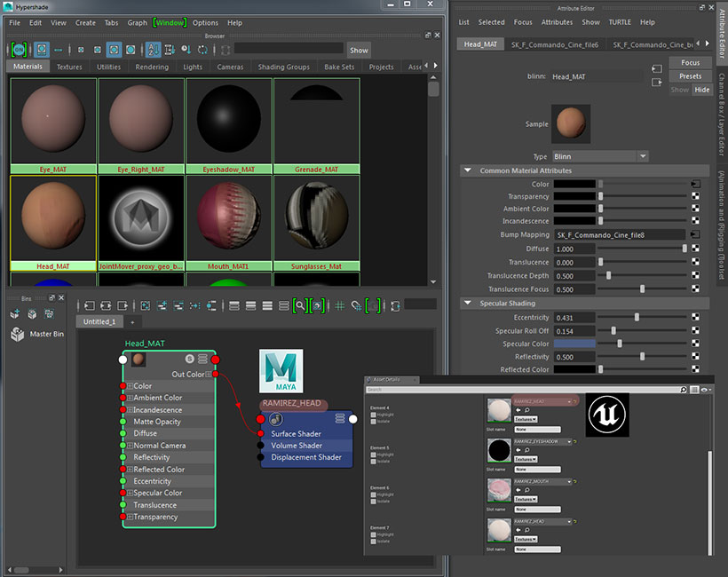Viewport: 728px width, 577px height.
Task: Check Highlight checkbox under Element 6
Action: click(374, 494)
